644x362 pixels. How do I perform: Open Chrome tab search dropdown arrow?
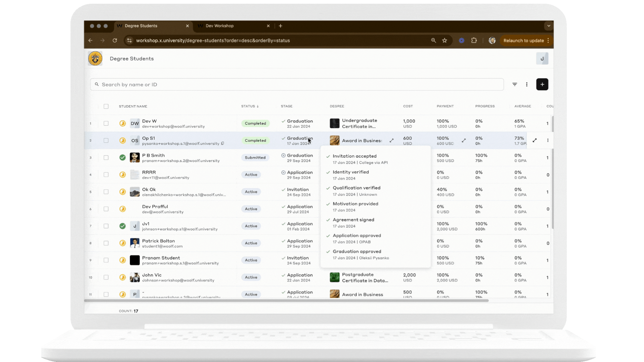(x=549, y=26)
